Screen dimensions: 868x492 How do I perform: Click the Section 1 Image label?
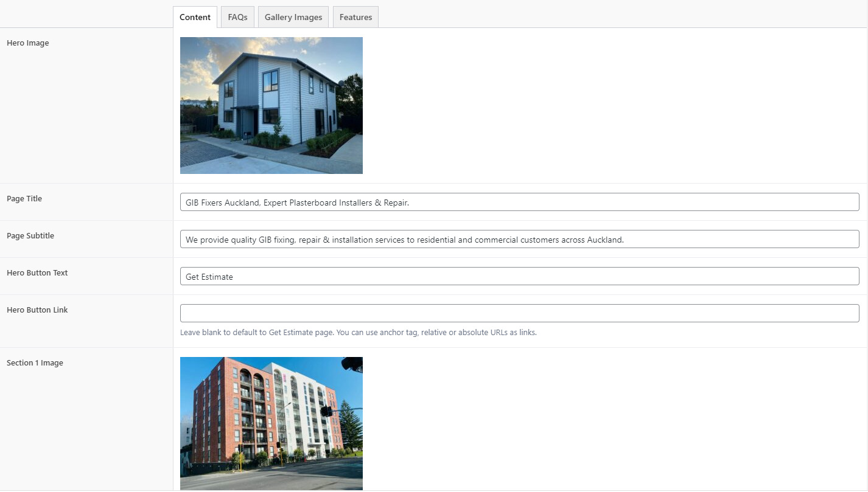(35, 363)
